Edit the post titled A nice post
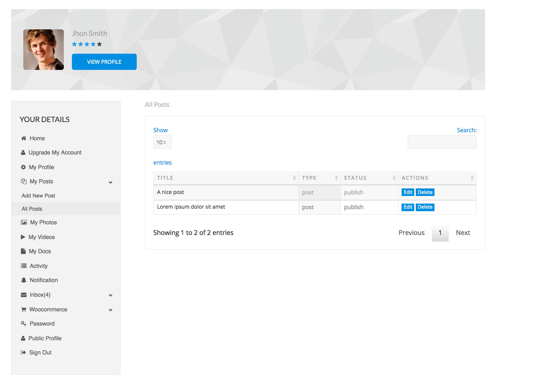 (x=407, y=192)
